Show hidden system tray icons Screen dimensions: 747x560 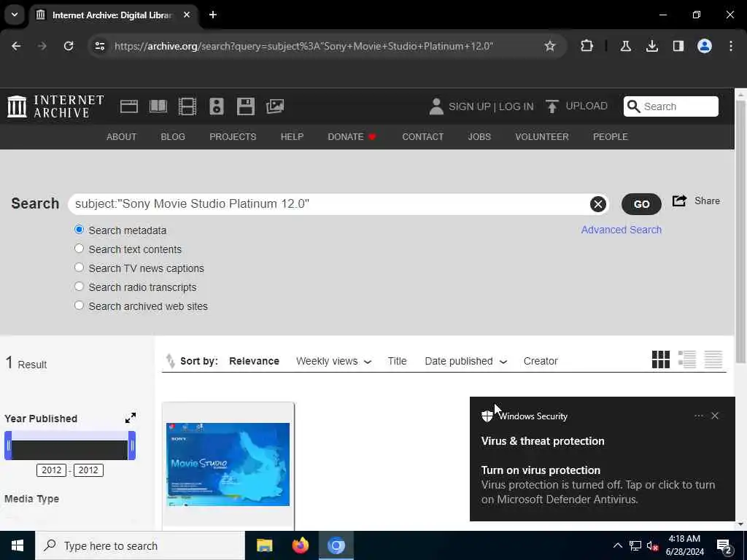pos(617,545)
